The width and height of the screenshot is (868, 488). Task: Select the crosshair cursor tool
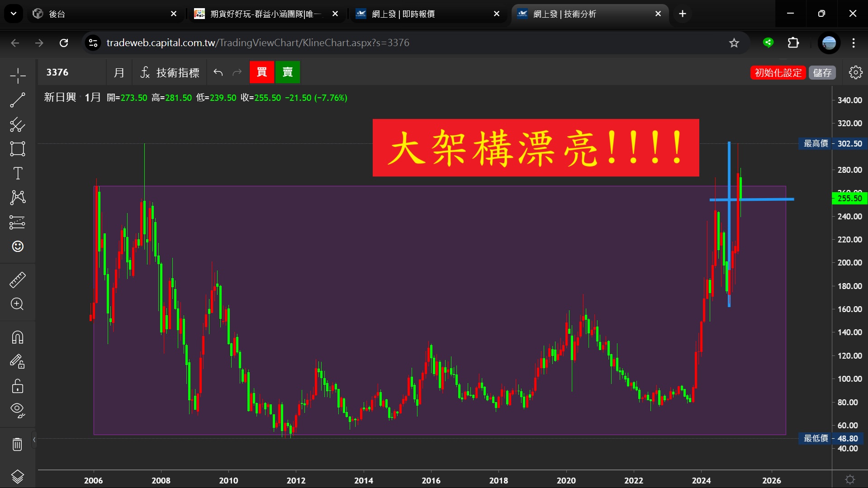(x=18, y=76)
